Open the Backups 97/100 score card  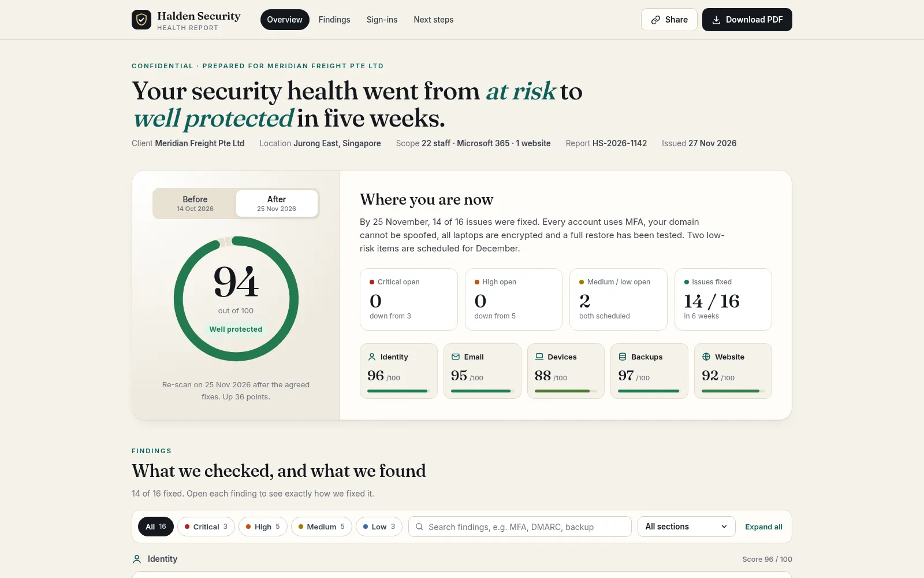[x=649, y=371]
